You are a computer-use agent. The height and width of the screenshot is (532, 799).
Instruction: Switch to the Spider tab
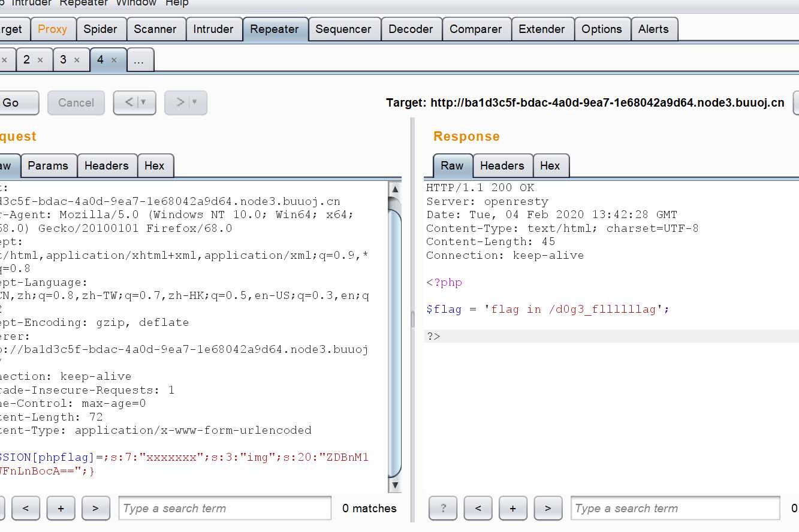click(x=101, y=29)
